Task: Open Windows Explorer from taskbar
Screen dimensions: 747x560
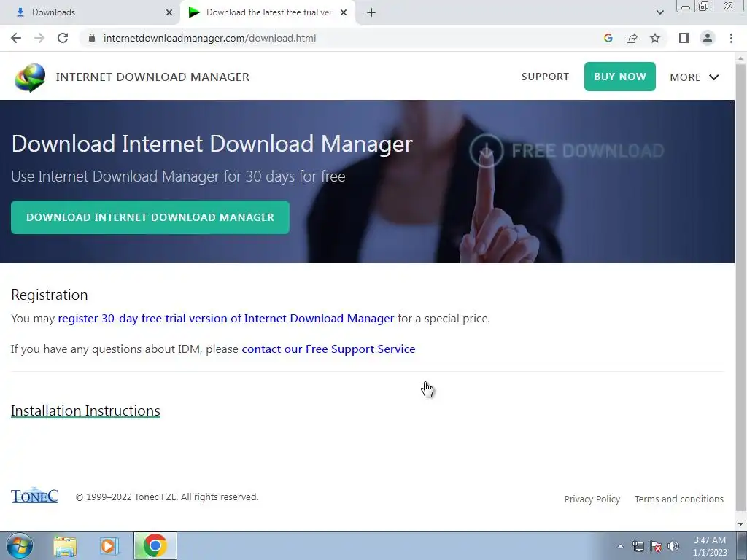Action: point(65,545)
